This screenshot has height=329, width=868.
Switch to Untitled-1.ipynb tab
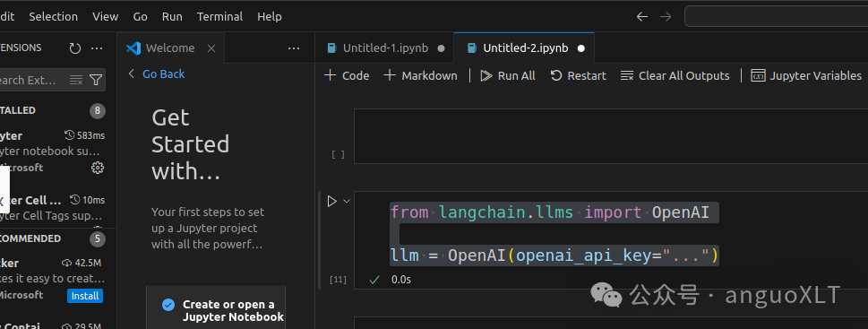click(x=384, y=48)
